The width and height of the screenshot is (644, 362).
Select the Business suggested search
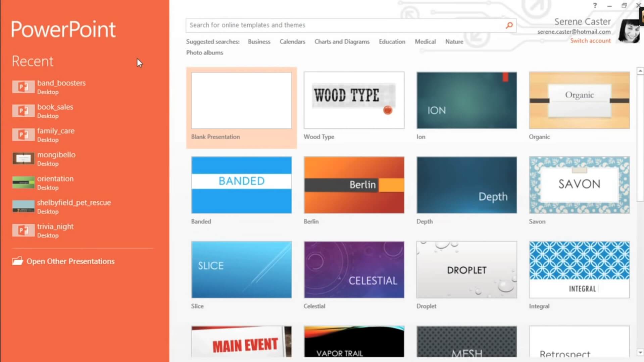(x=259, y=42)
